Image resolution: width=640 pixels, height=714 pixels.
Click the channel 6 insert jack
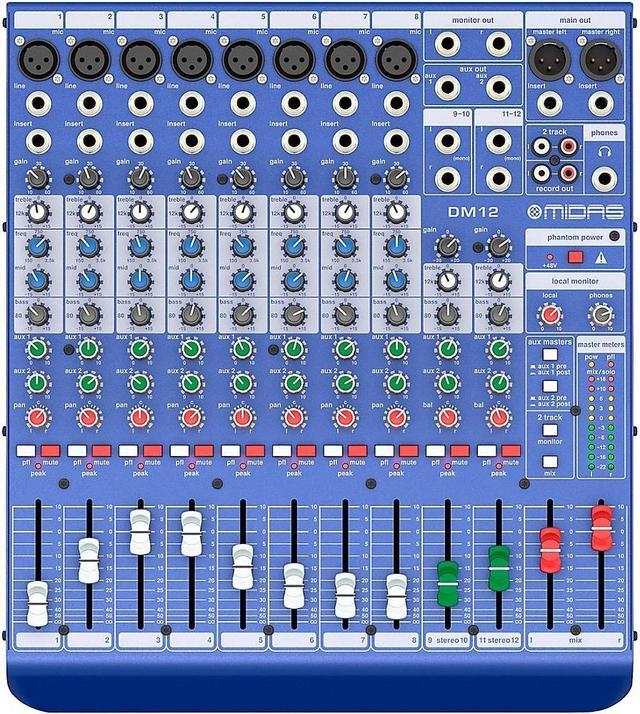pos(294,142)
